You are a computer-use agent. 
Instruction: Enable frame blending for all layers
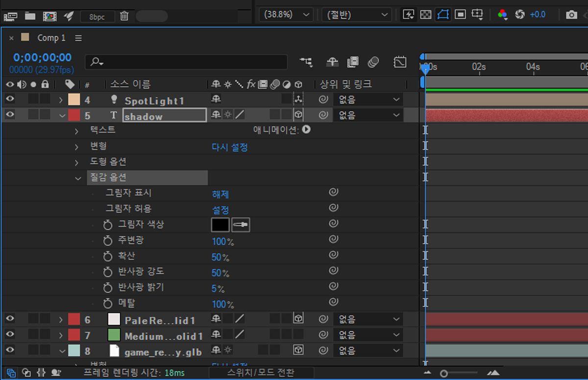point(353,62)
